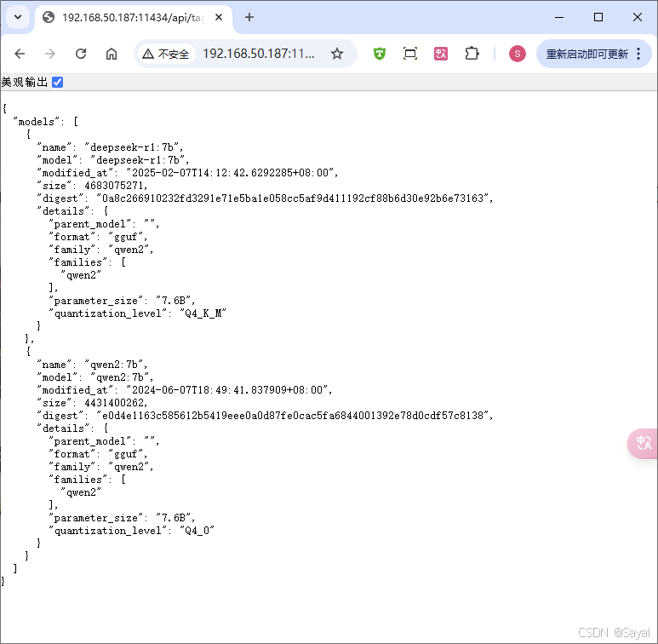
Task: Click the name "deepseek-r1:7b" line
Action: 110,147
